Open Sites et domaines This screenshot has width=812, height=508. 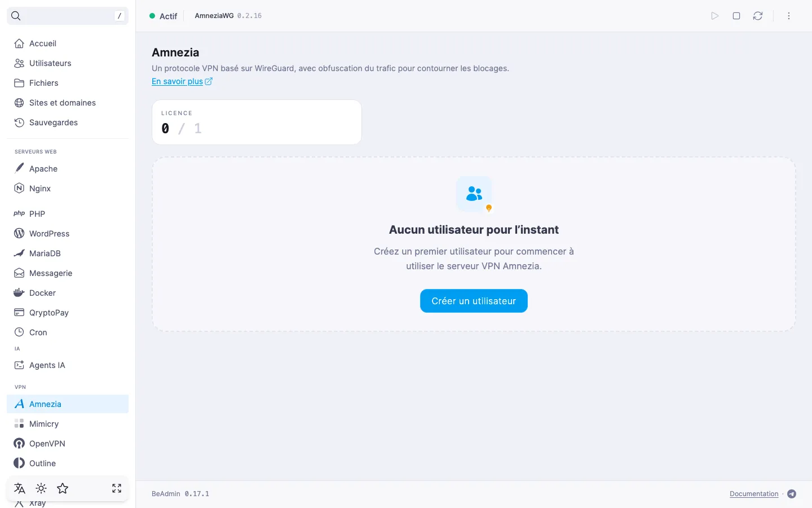[x=68, y=103]
